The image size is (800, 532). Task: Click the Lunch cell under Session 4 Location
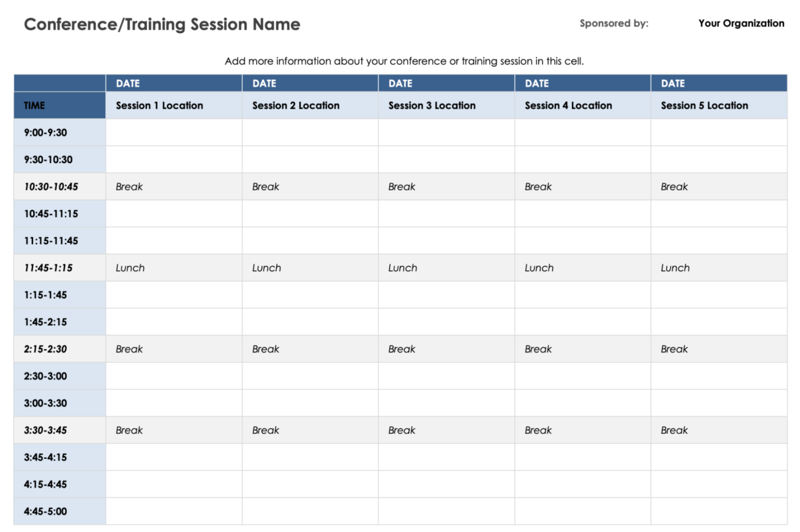pyautogui.click(x=582, y=268)
